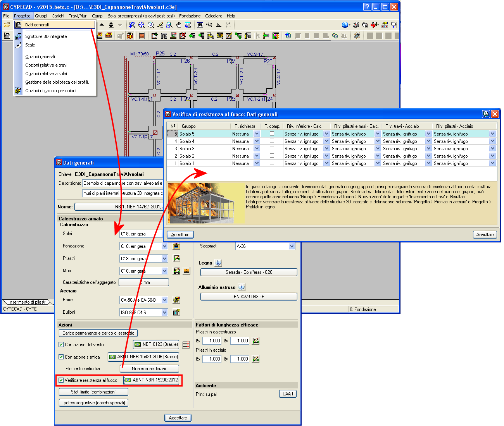The image size is (504, 426).
Task: Click the printer icon in main toolbar
Action: coord(356,25)
